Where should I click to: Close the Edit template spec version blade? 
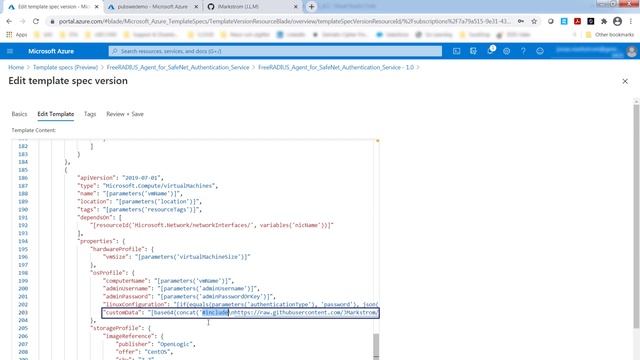pyautogui.click(x=625, y=81)
